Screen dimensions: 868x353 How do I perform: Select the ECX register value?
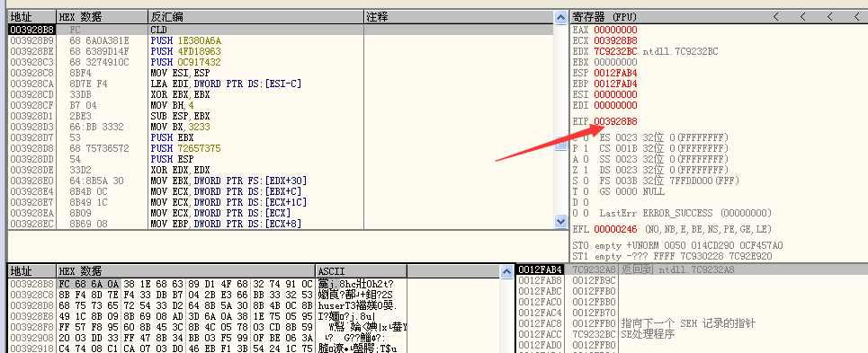pos(615,41)
